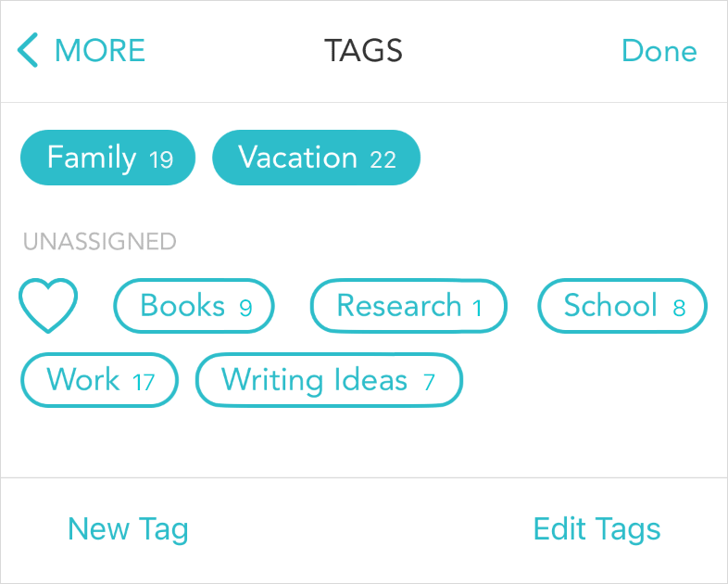
Task: Deselect the assigned Vacation tag
Action: 316,158
